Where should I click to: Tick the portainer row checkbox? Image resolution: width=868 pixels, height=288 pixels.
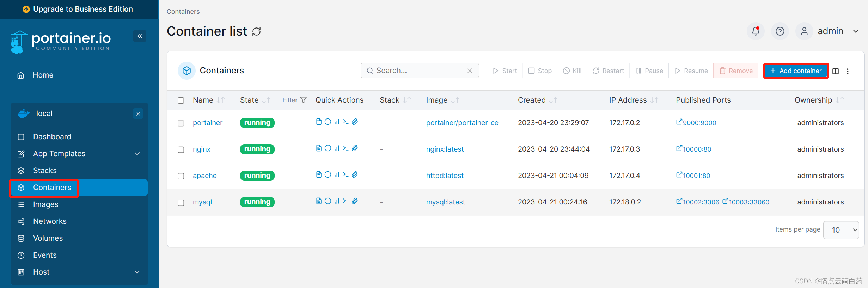coord(181,123)
